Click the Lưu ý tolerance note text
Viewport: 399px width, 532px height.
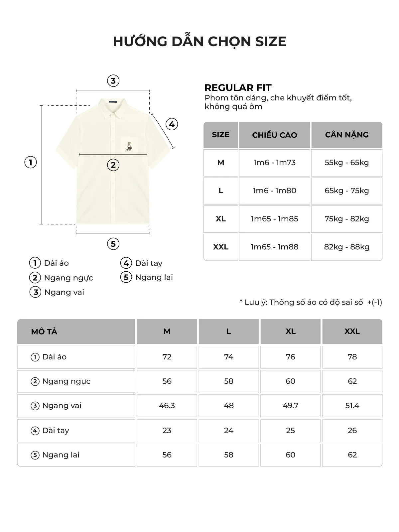point(311,302)
